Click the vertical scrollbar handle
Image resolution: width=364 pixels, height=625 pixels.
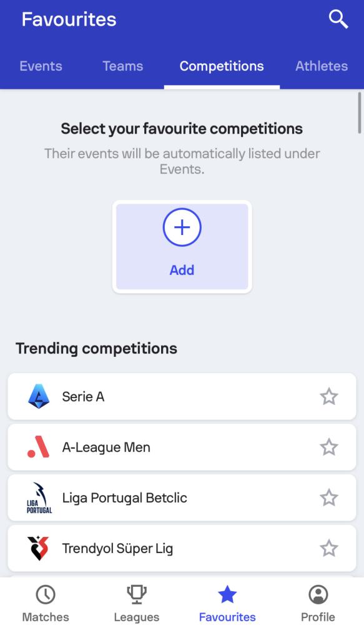pos(360,112)
